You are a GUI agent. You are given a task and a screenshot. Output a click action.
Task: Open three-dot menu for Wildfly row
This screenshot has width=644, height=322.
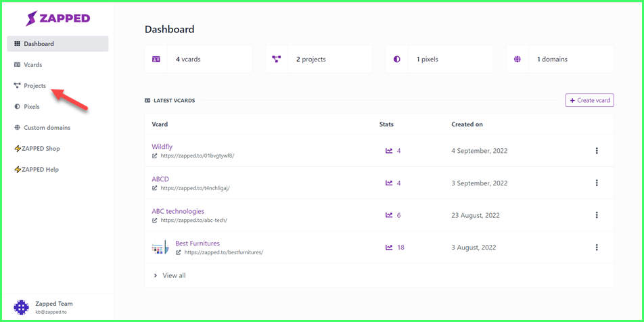point(597,151)
